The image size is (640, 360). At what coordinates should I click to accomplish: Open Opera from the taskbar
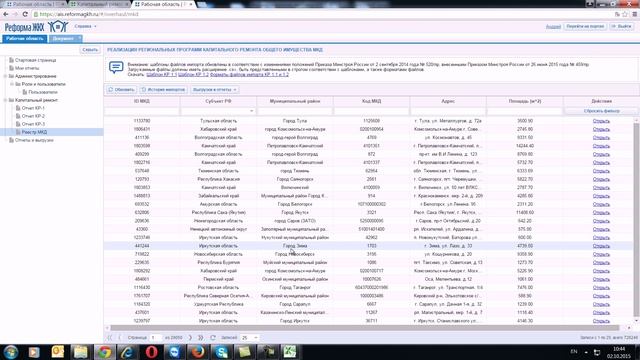click(151, 352)
